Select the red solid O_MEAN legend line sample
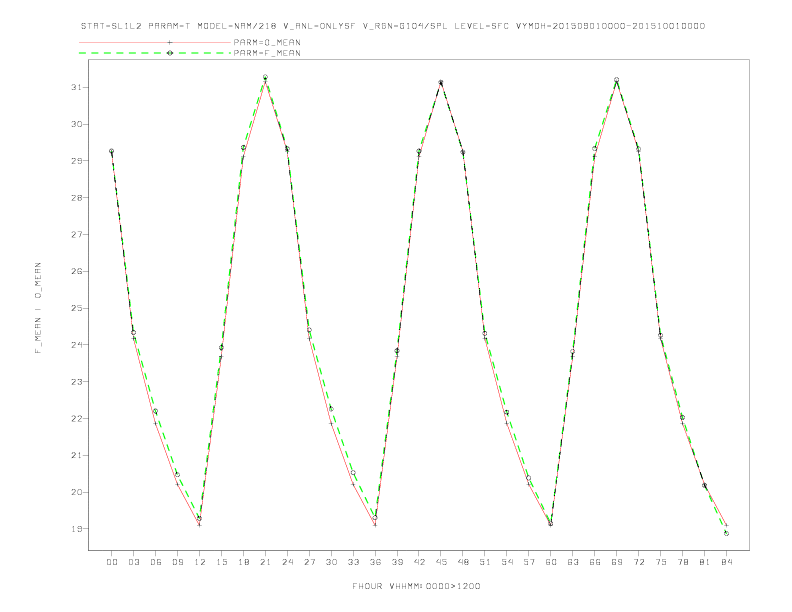Screen dimensions: 792x612 [x=155, y=42]
